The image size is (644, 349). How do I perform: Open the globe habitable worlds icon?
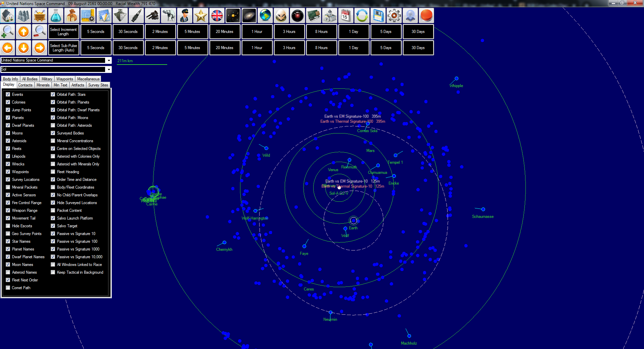266,15
